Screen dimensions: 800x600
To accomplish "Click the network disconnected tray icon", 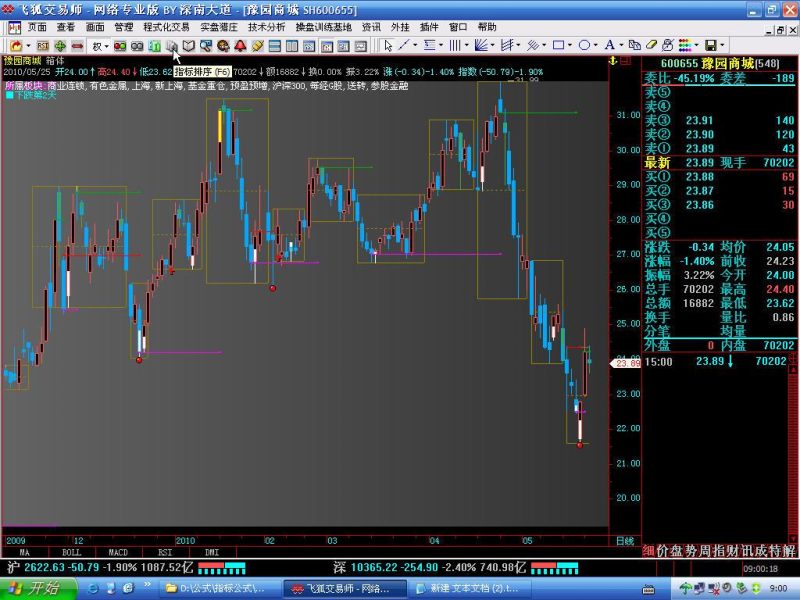I will point(714,588).
